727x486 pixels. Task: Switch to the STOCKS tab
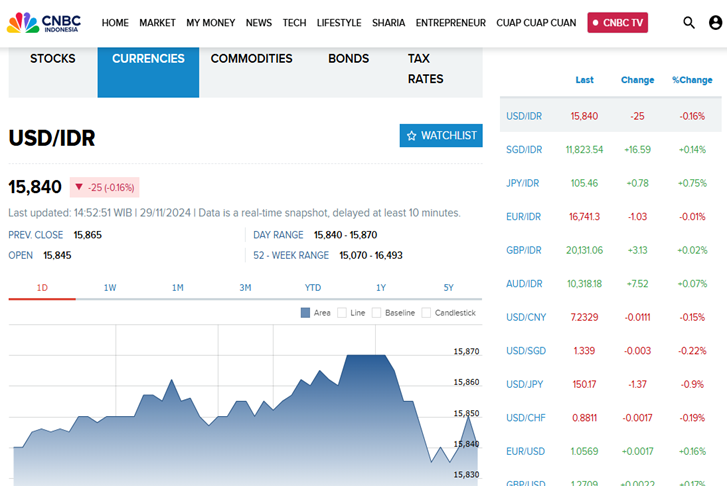(x=53, y=59)
